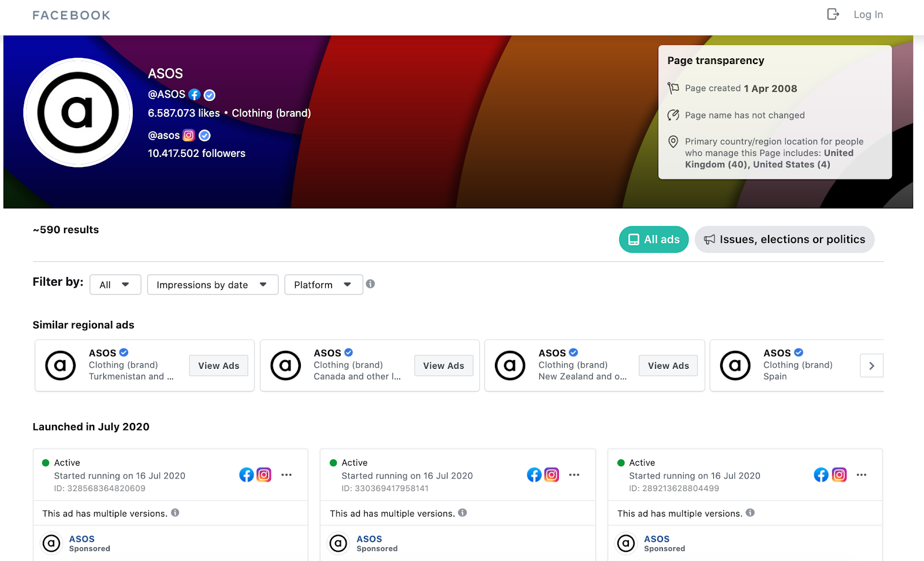Click the '~590 results' count text
This screenshot has height=561, width=924.
tap(66, 230)
